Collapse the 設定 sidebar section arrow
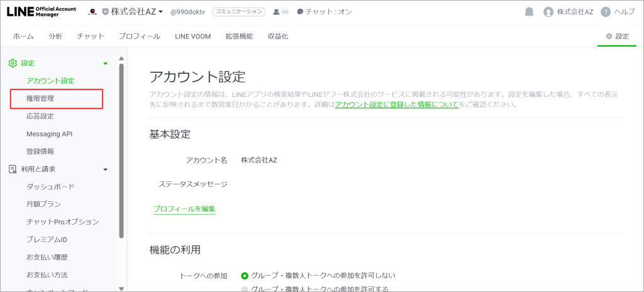 (x=105, y=64)
